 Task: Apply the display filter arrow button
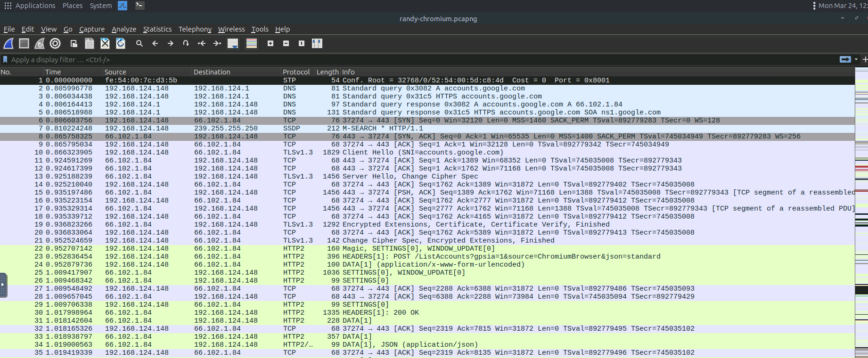point(845,59)
